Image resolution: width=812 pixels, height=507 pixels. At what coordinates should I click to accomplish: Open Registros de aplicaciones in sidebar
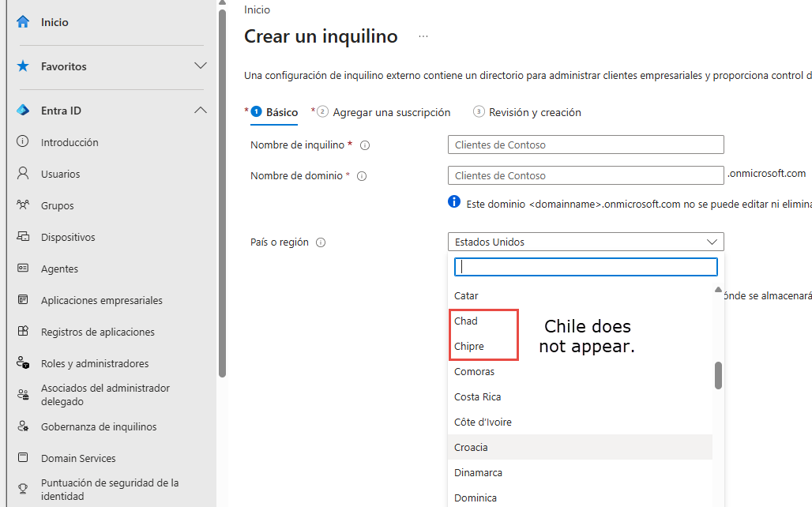coord(98,332)
